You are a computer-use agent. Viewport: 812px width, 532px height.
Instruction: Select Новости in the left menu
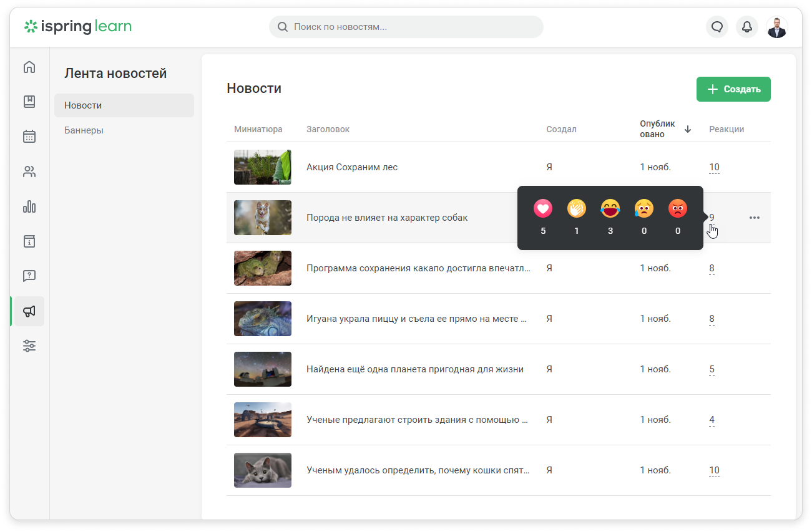pos(124,105)
